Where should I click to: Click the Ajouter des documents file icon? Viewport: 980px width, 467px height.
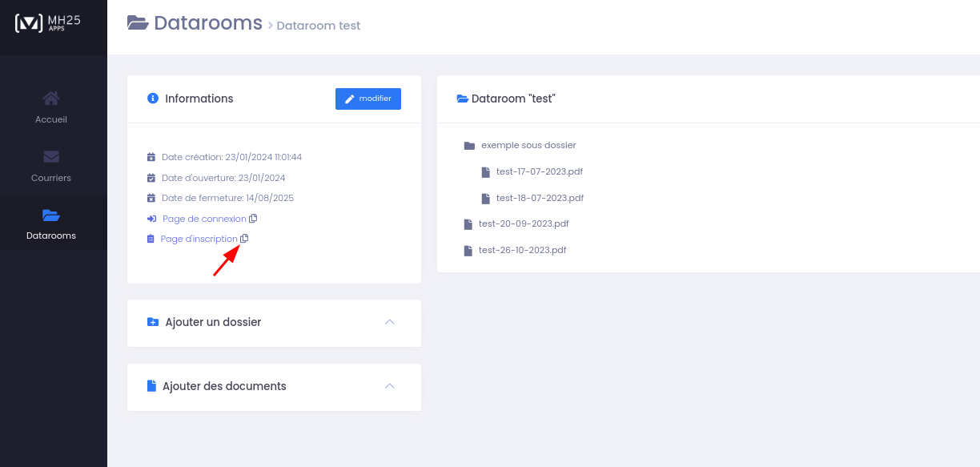tap(152, 386)
